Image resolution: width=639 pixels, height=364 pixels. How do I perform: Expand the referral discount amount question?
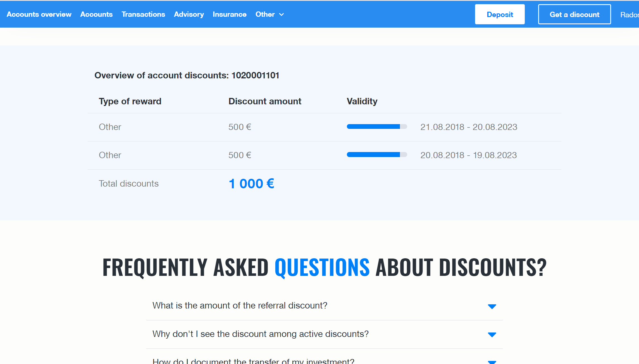click(240, 305)
